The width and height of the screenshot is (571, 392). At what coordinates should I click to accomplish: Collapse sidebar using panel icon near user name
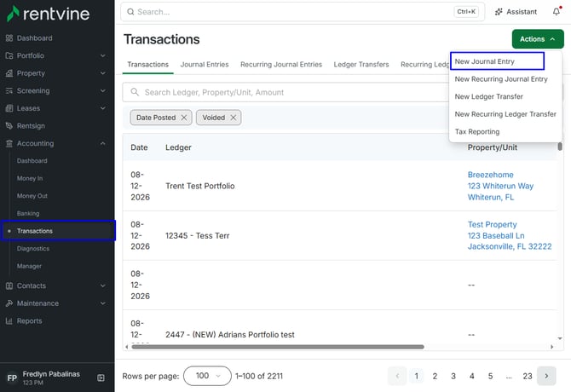pos(101,378)
